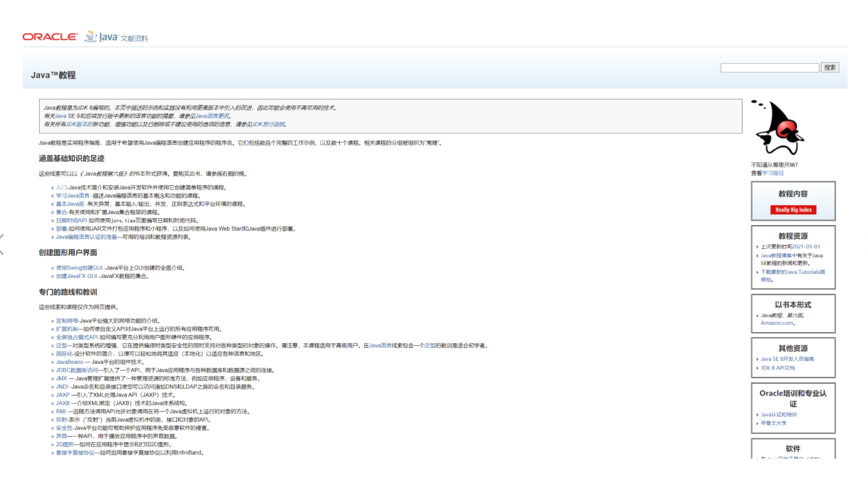Viewport: 868px width, 479px height.
Task: Open the JNDI link
Action: tap(62, 387)
